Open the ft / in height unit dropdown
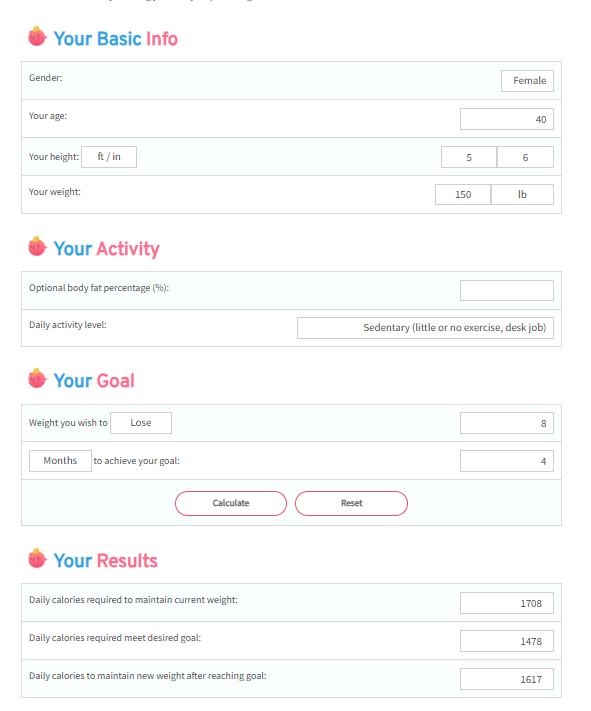The image size is (591, 711). coord(109,157)
